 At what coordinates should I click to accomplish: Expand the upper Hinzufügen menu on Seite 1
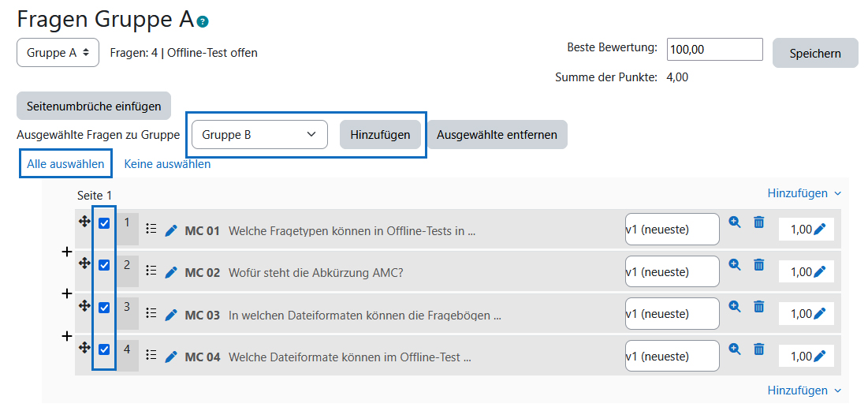[804, 193]
